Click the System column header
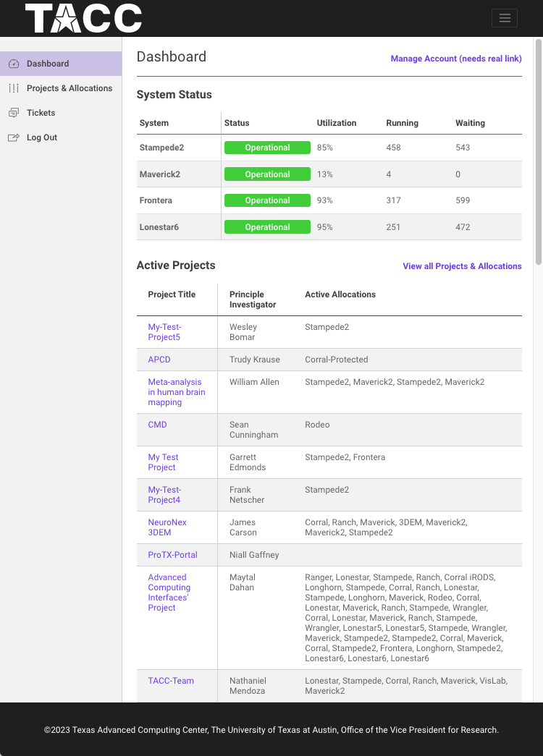543x756 pixels. (154, 123)
